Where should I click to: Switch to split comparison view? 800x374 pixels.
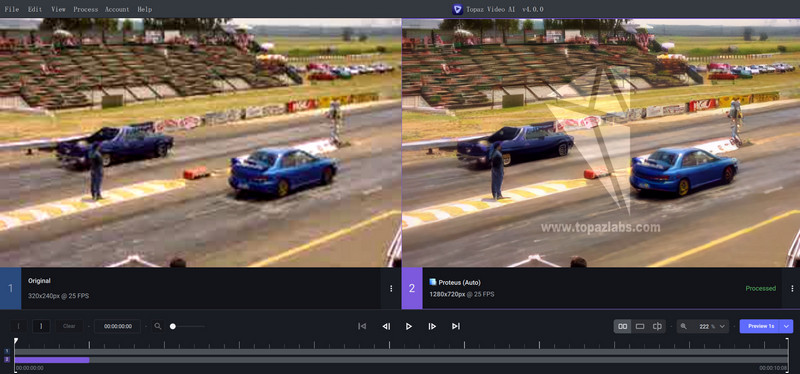658,326
